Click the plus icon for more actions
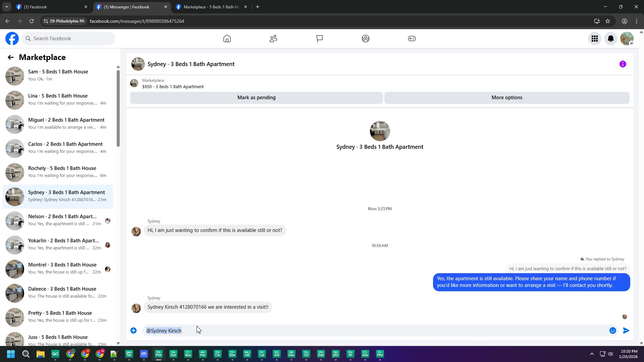This screenshot has width=644, height=362. tap(133, 330)
